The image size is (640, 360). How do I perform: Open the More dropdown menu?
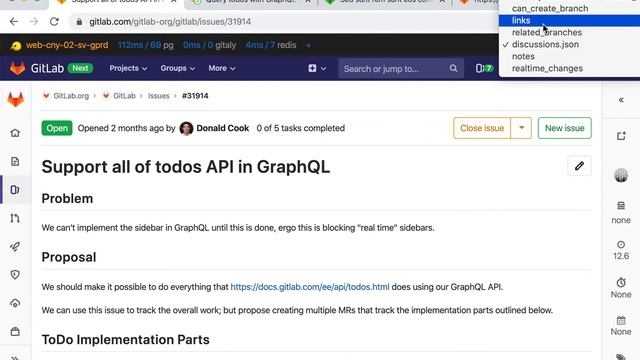click(222, 68)
